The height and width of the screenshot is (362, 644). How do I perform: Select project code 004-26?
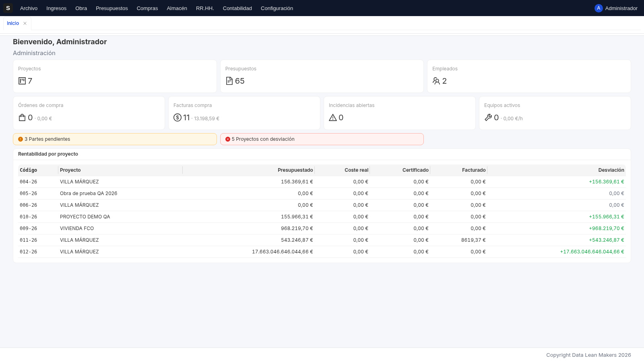point(29,182)
